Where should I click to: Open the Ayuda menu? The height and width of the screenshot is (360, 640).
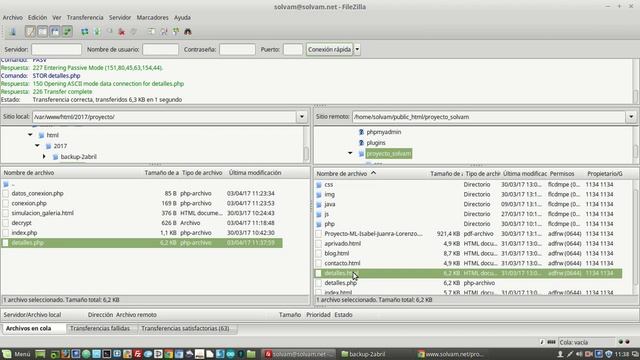tap(182, 18)
